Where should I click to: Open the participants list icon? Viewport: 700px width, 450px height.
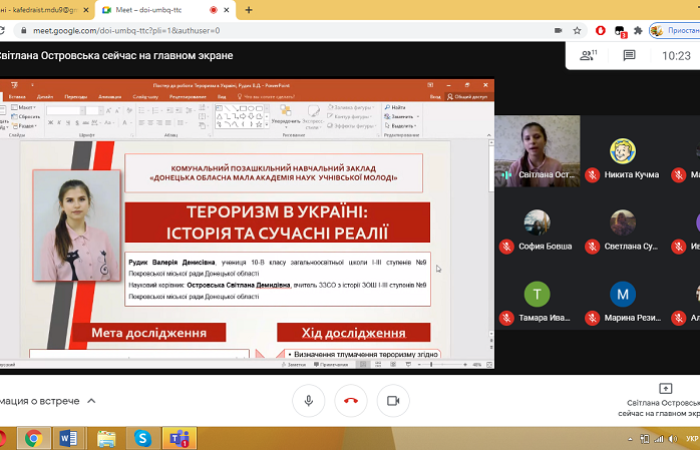point(588,56)
